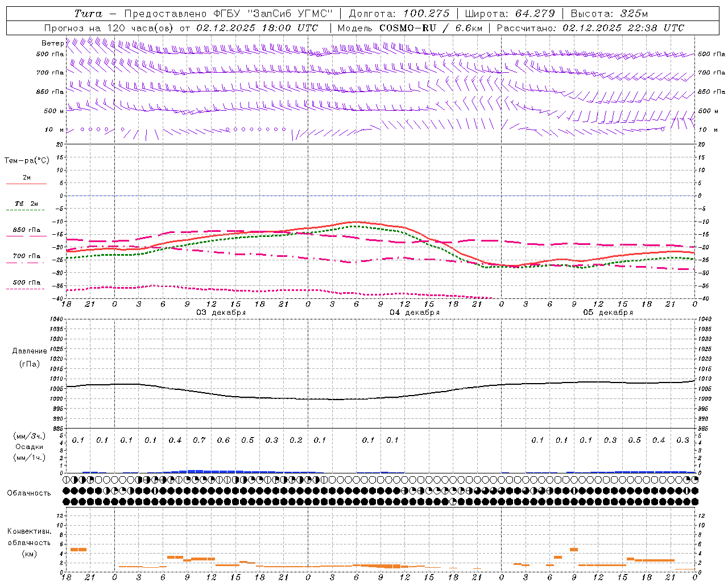Click the "Конвективн." convective cloud label
Viewport: 728px width, 582px height.
(x=29, y=531)
